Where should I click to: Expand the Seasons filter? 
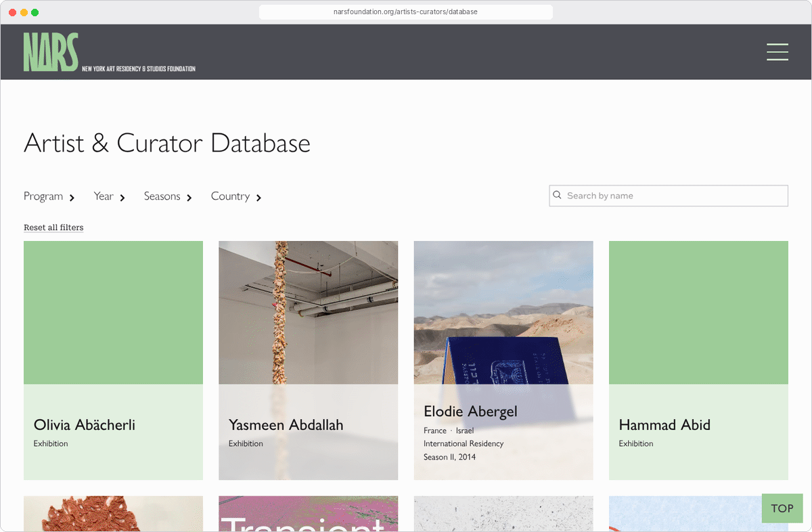(x=168, y=196)
